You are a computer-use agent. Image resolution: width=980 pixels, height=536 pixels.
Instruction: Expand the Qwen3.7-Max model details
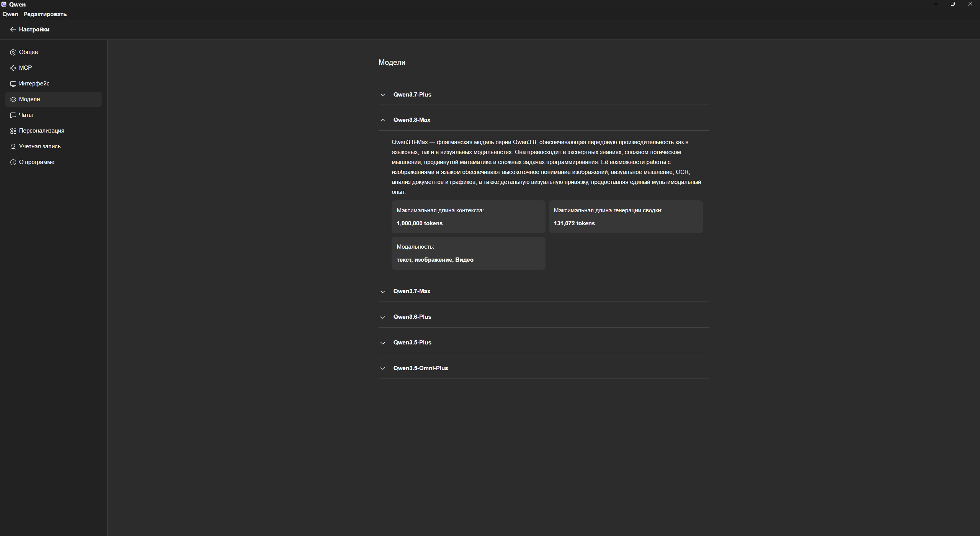544,291
